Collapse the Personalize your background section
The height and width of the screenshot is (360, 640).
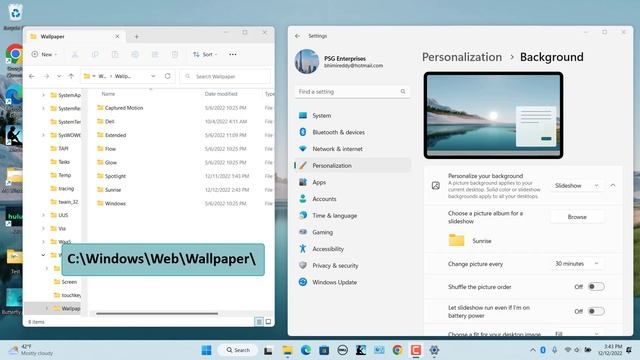pos(613,185)
